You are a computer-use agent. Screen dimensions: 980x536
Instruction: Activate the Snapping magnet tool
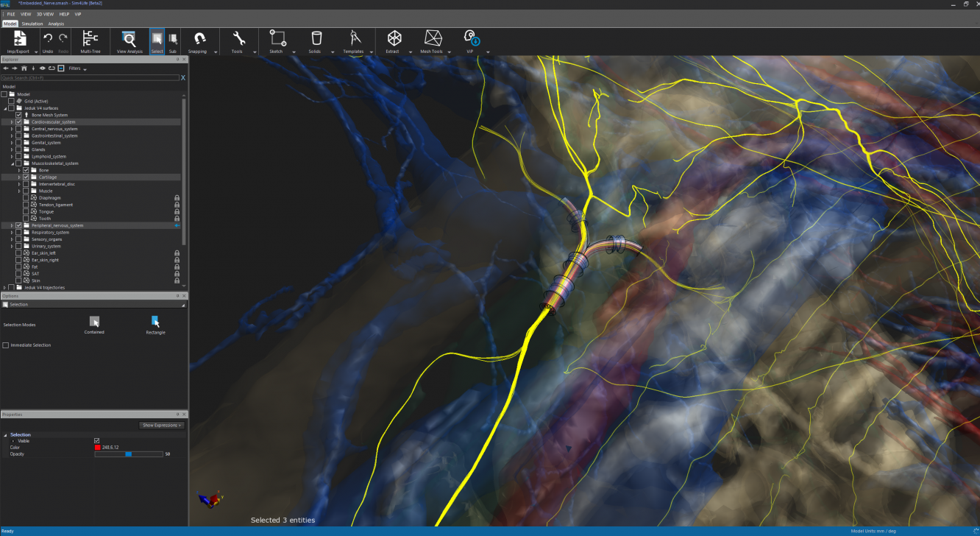(199, 40)
